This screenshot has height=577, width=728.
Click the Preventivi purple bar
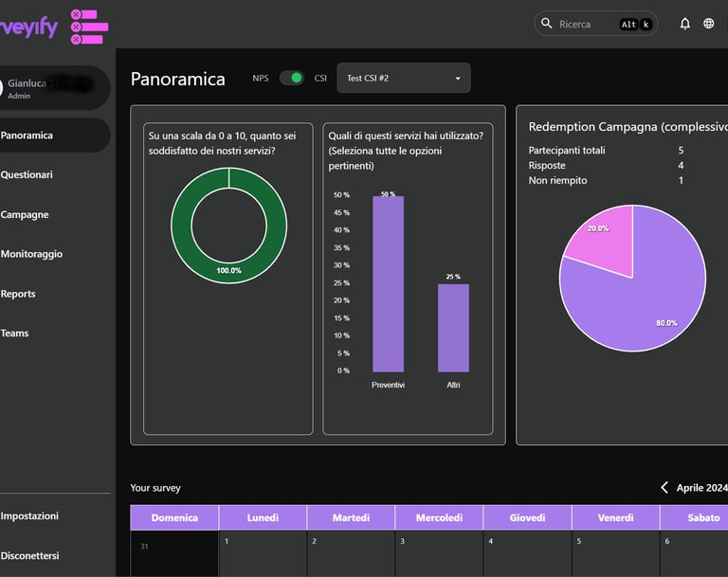pos(388,284)
